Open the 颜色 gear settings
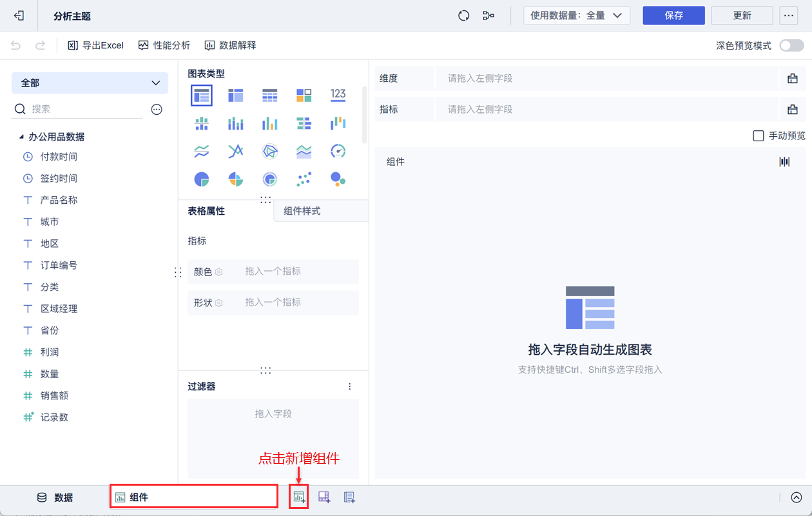This screenshot has width=812, height=516. coord(218,272)
